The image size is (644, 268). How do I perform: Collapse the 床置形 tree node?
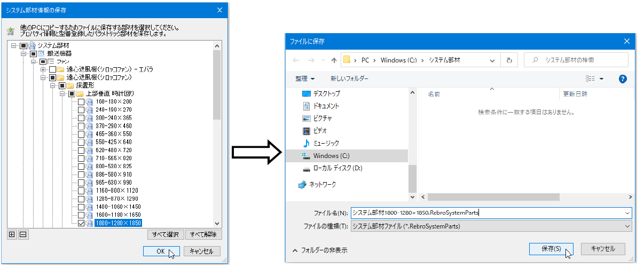53,85
